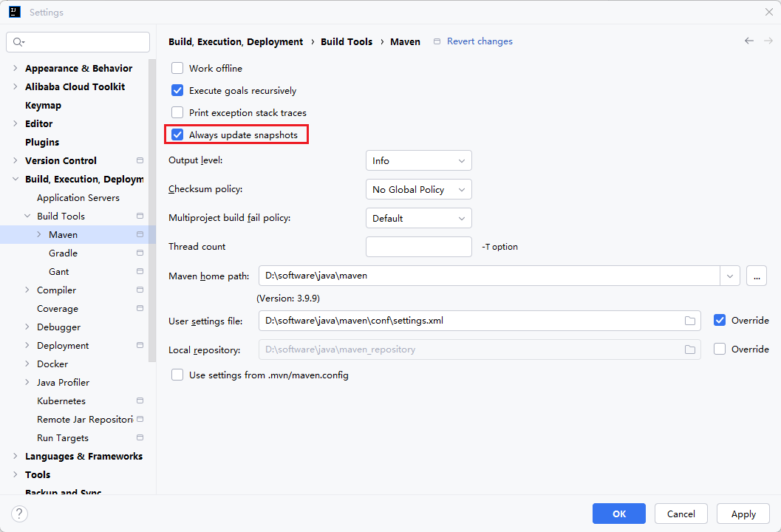
Task: Click the navigate back arrow icon
Action: (x=749, y=41)
